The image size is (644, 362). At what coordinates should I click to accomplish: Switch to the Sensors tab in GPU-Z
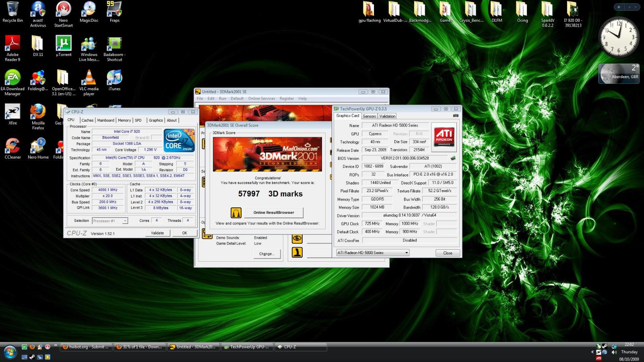click(x=369, y=116)
